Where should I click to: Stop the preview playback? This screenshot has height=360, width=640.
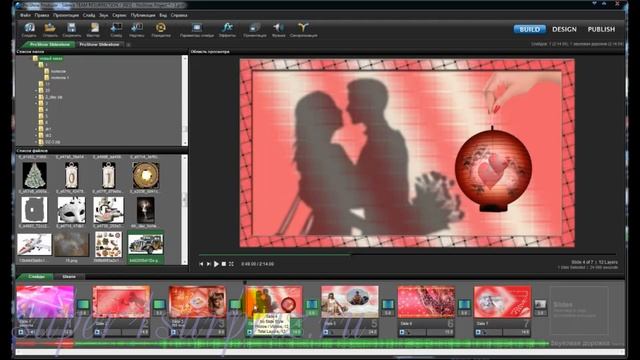224,264
